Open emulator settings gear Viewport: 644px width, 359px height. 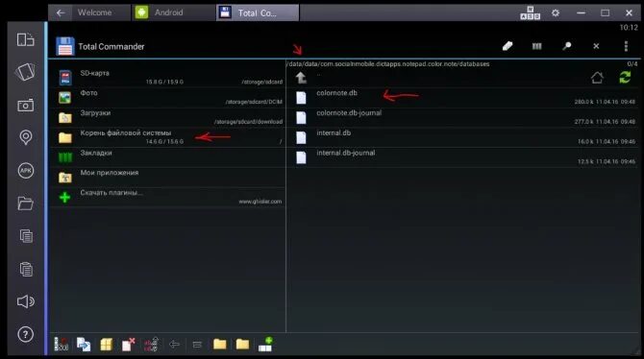[556, 13]
